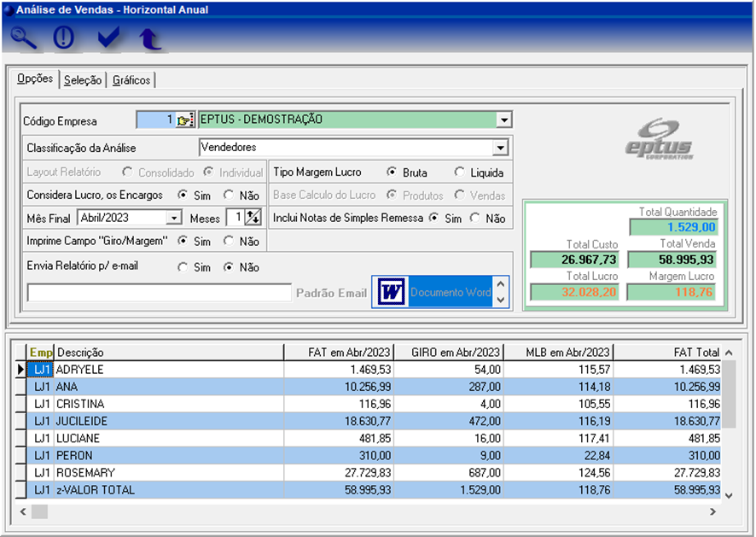
Task: Open the Mês Final dropdown
Action: tap(173, 218)
